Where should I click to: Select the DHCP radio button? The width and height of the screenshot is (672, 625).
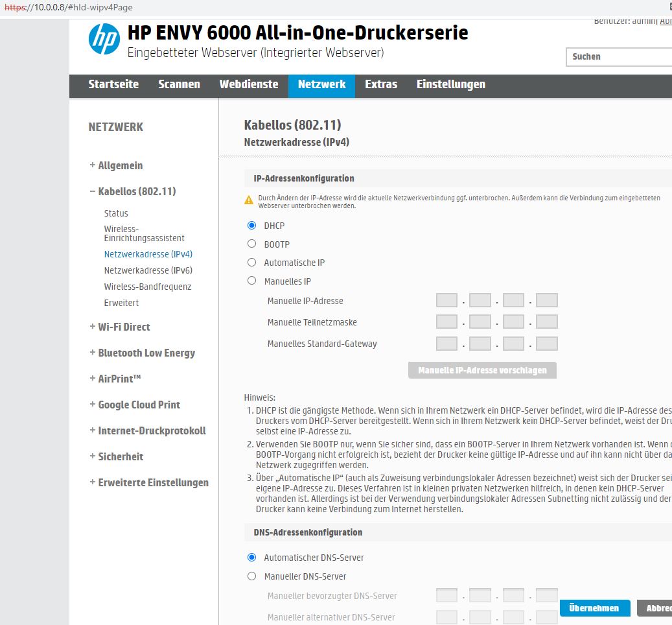(x=251, y=226)
